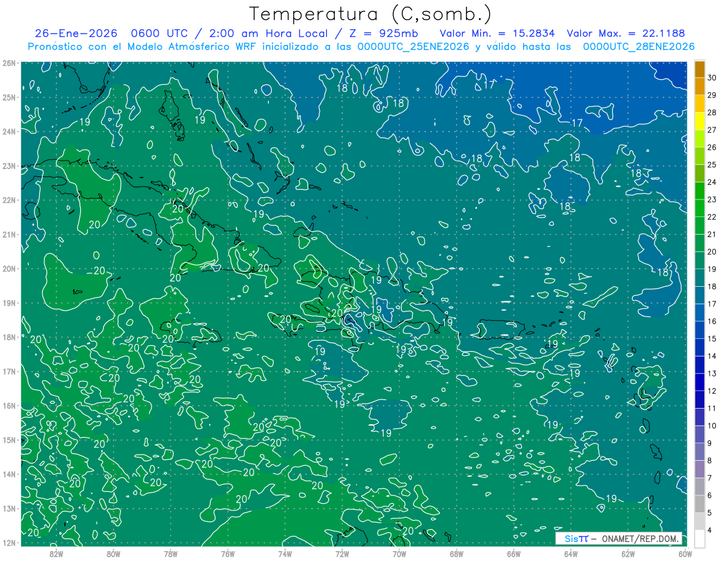The height and width of the screenshot is (562, 728).
Task: Click the 60W longitude axis label
Action: (685, 554)
